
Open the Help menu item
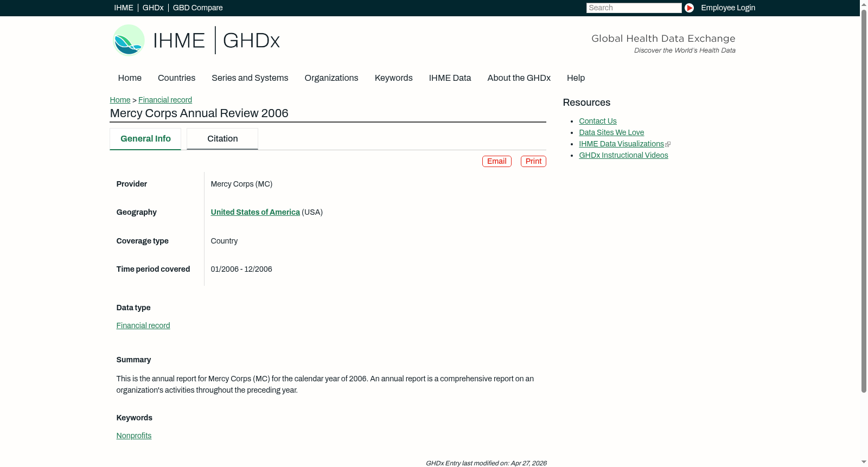click(576, 78)
